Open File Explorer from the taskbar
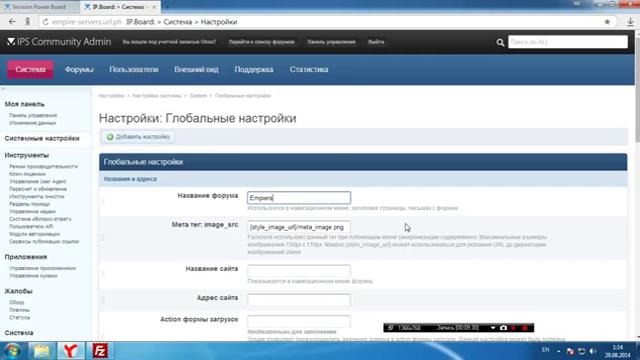Viewport: 640px width, 360px height. (x=42, y=351)
